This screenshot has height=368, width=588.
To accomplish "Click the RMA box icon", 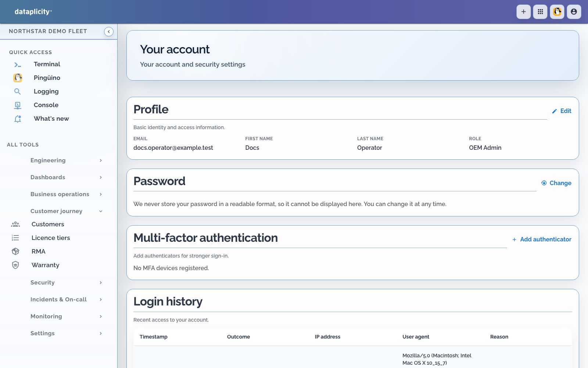I will pos(15,251).
